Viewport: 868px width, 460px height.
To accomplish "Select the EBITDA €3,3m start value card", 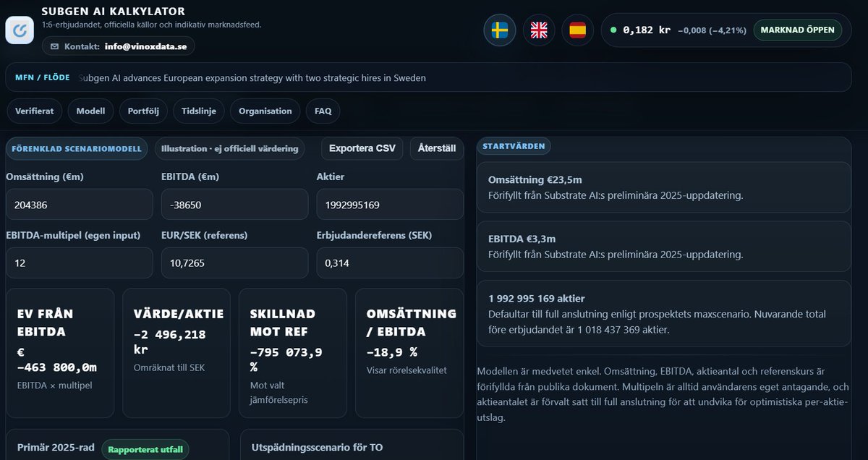I will pos(663,247).
